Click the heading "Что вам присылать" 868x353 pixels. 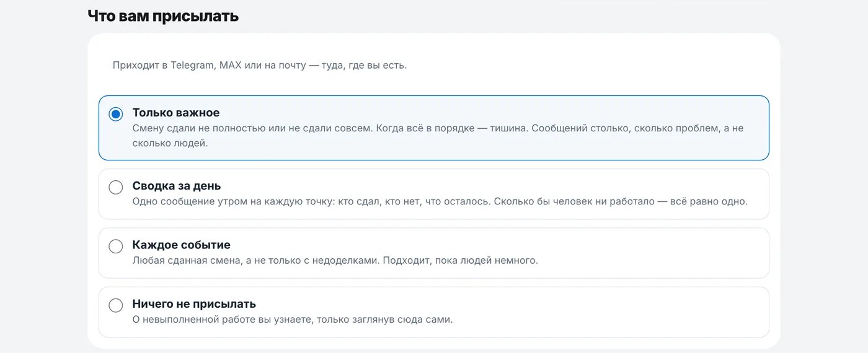click(x=163, y=16)
